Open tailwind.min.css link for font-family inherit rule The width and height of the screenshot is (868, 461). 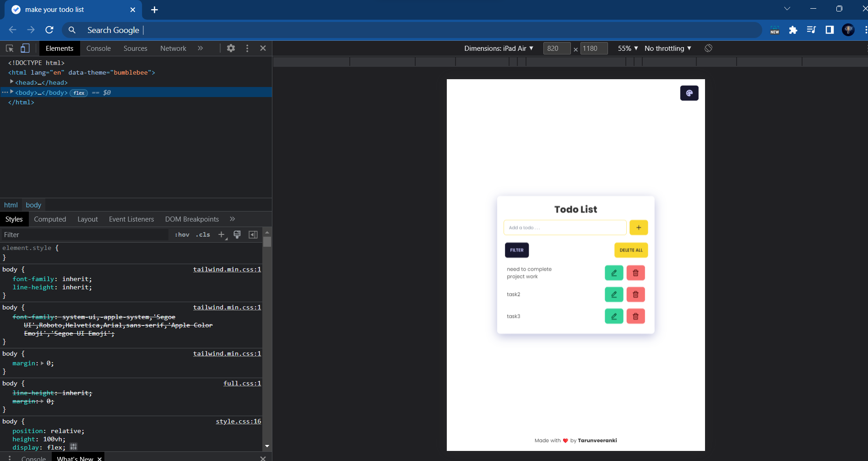pyautogui.click(x=227, y=269)
